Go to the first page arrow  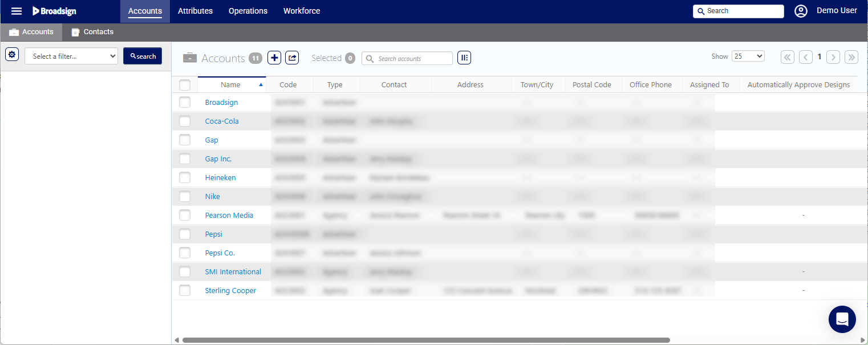pyautogui.click(x=788, y=57)
